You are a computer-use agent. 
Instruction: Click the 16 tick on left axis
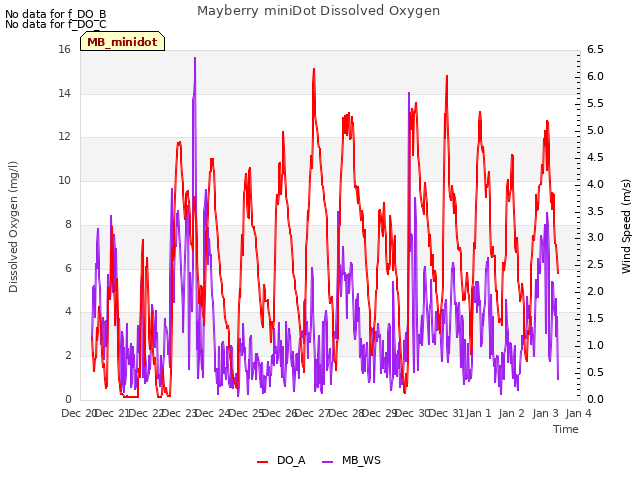(x=64, y=50)
